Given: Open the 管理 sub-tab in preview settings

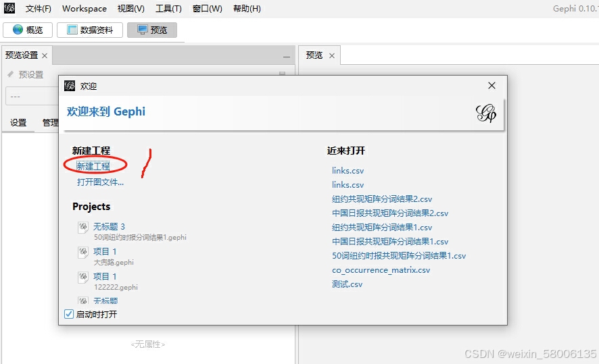Looking at the screenshot, I should [x=50, y=122].
